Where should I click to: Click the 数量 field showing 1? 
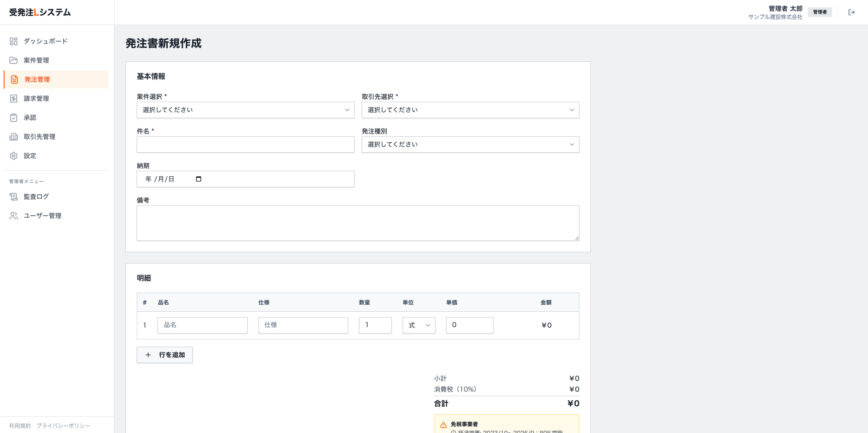[375, 325]
